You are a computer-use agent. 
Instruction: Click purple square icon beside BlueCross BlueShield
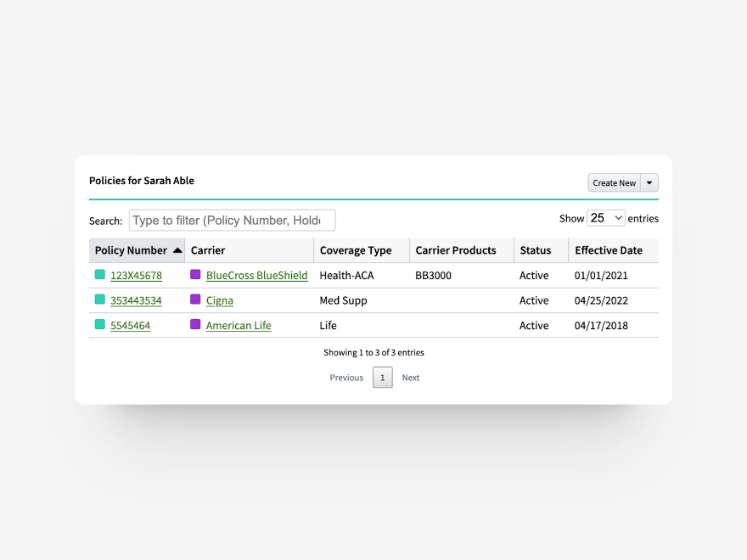point(195,275)
